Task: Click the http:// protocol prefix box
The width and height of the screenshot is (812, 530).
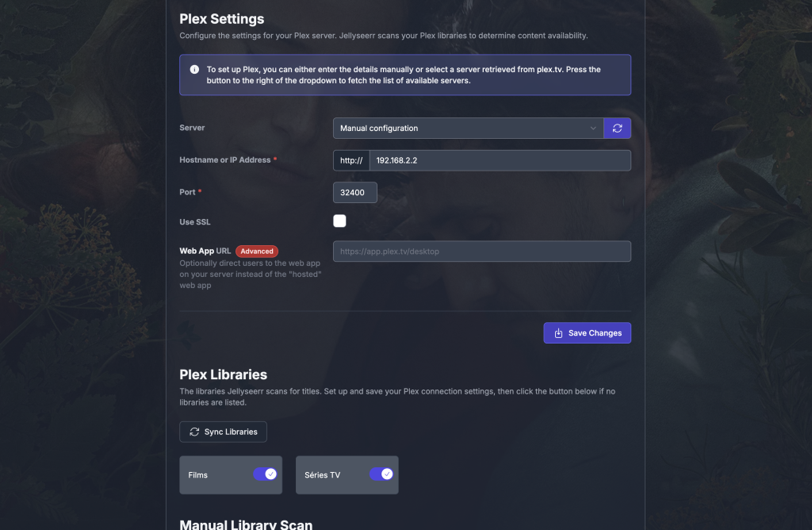Action: (x=351, y=160)
